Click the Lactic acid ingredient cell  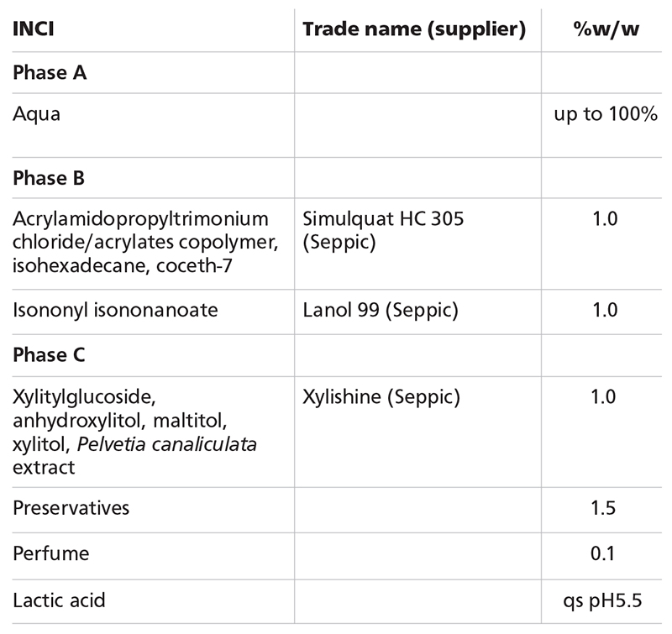[59, 600]
